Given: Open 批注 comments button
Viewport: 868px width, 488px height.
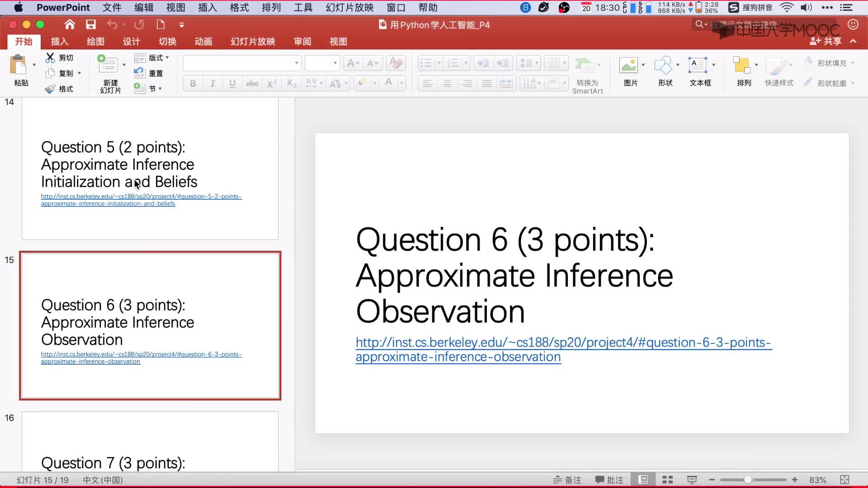Looking at the screenshot, I should click(609, 480).
